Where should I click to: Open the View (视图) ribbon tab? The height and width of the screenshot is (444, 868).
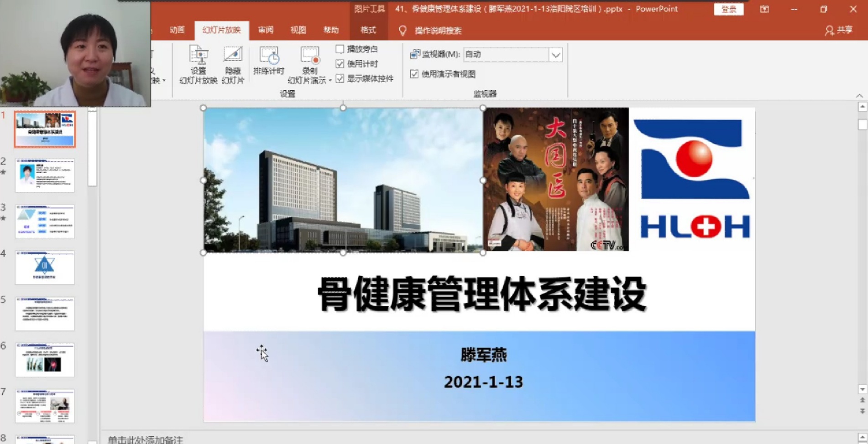(298, 30)
